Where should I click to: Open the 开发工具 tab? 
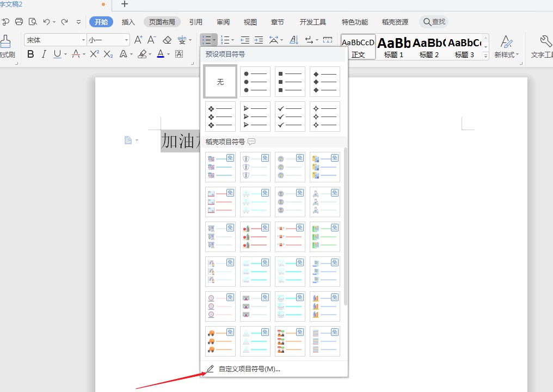(x=313, y=22)
